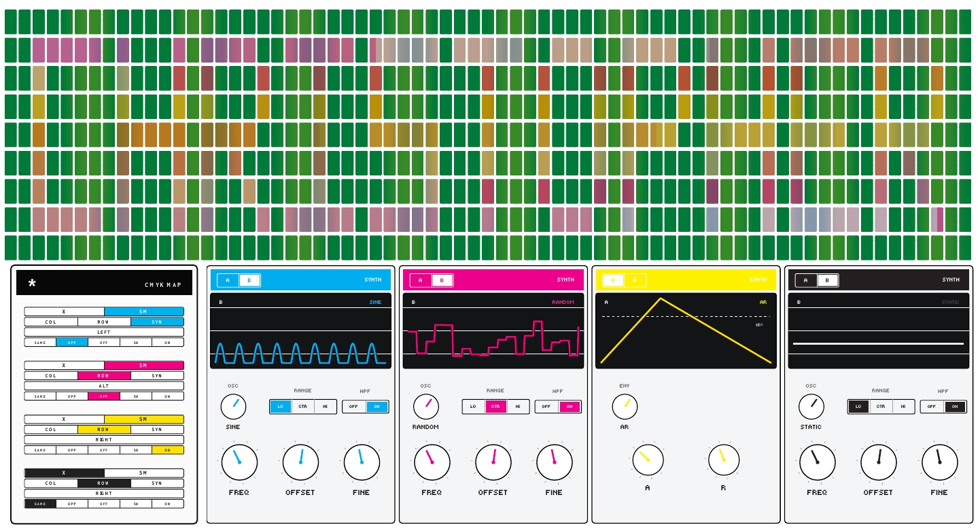Viewport: 980px width, 529px height.
Task: Click the cyan FINE knob
Action: pos(362,462)
